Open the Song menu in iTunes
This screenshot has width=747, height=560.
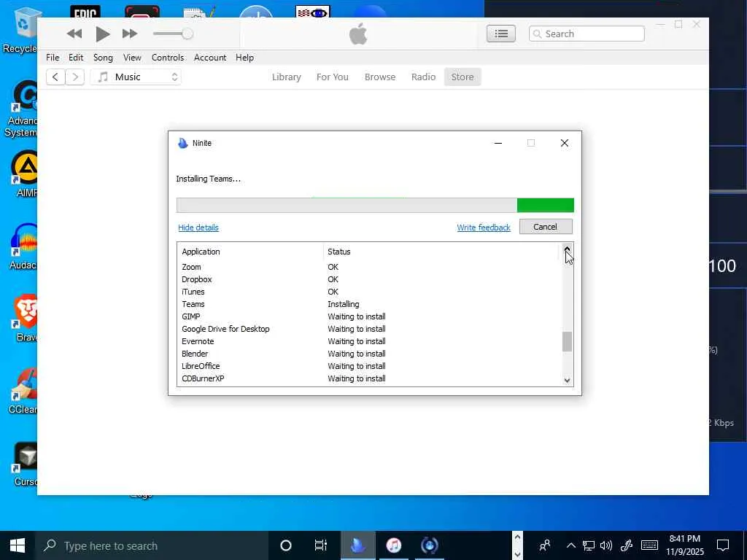(x=103, y=58)
